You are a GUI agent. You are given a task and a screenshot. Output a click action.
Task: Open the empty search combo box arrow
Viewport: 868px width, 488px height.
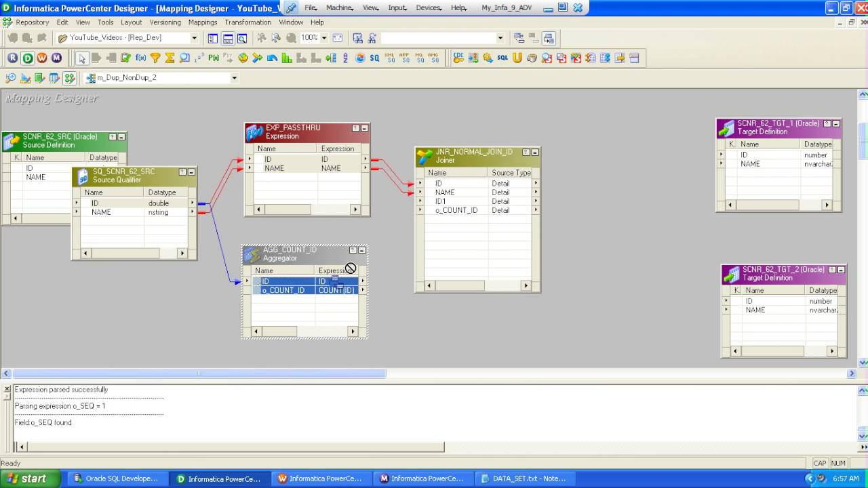coord(500,38)
